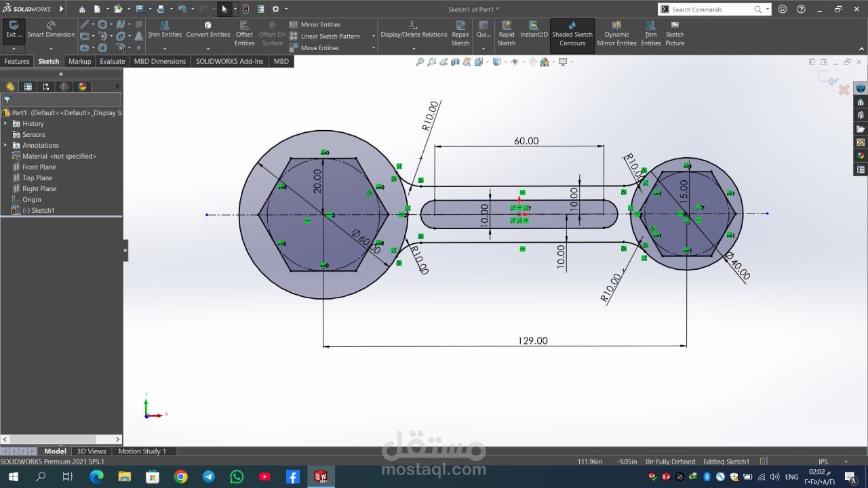The height and width of the screenshot is (488, 868).
Task: Click the Exit Sketch button
Action: click(x=14, y=30)
